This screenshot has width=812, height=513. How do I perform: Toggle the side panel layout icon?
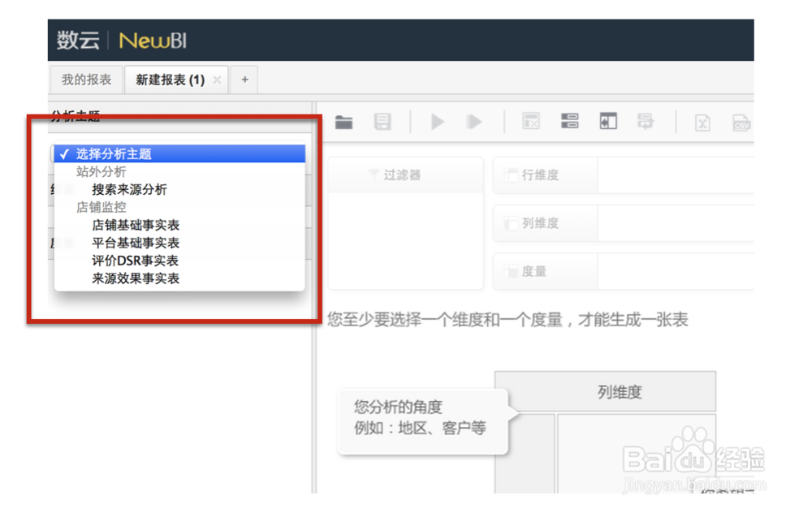(x=608, y=121)
